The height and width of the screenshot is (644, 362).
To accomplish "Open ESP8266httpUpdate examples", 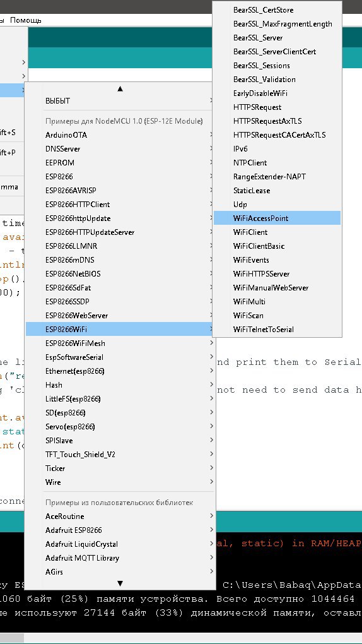I will [120, 218].
